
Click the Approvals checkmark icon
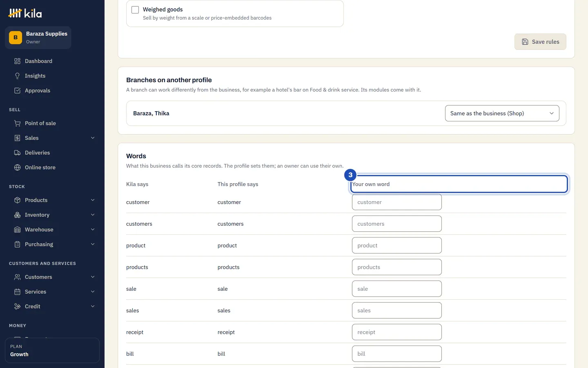pos(17,90)
